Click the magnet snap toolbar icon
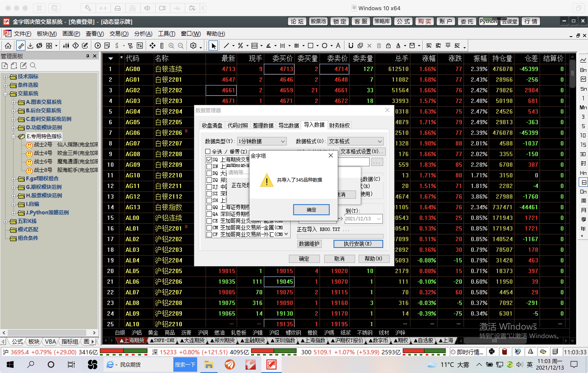 (x=351, y=46)
